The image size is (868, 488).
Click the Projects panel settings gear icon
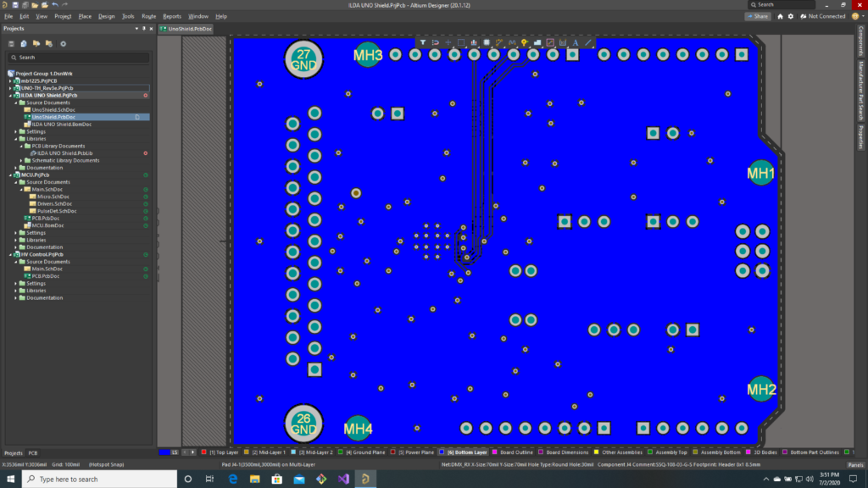[x=63, y=43]
